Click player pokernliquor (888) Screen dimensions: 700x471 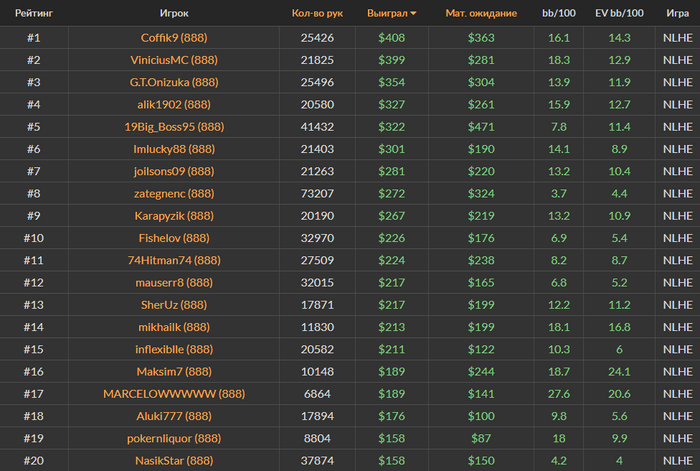click(174, 438)
